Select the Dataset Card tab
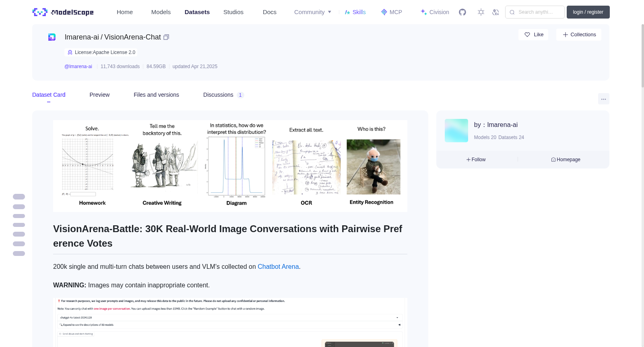Screen dimensions: 644x347 (x=49, y=95)
